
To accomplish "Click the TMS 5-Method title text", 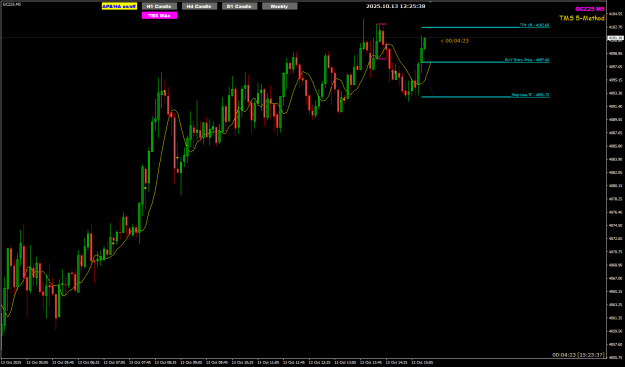I will pyautogui.click(x=582, y=18).
